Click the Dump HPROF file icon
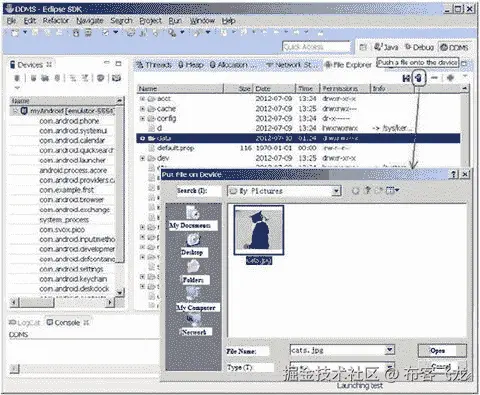This screenshot has height=395, width=480. 45,78
